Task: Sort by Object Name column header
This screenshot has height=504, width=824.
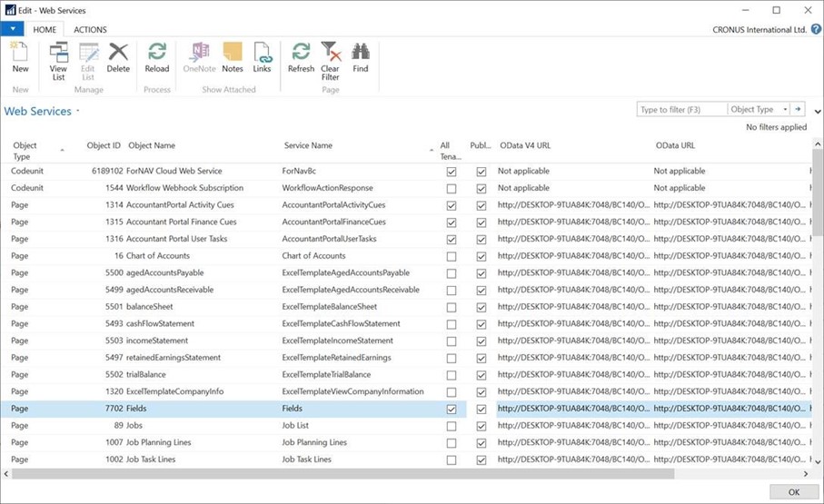Action: 152,145
